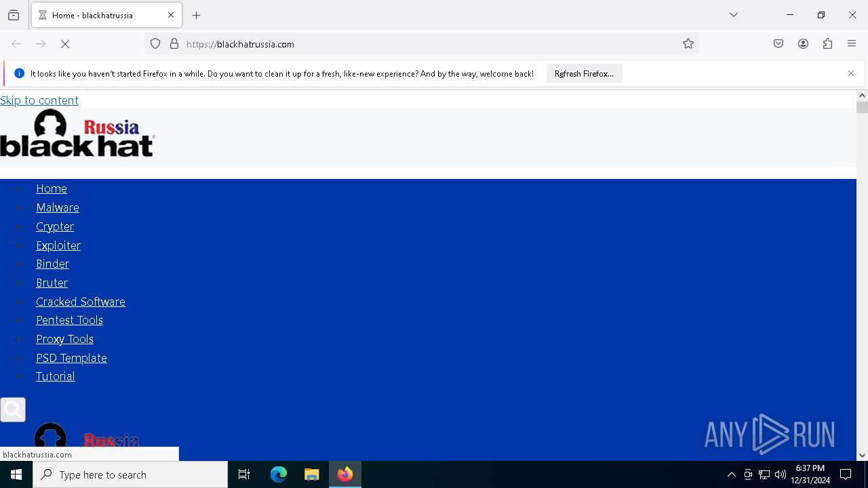Screen dimensions: 868x488
Task: Open the Cracked Software link
Action: [x=81, y=302]
